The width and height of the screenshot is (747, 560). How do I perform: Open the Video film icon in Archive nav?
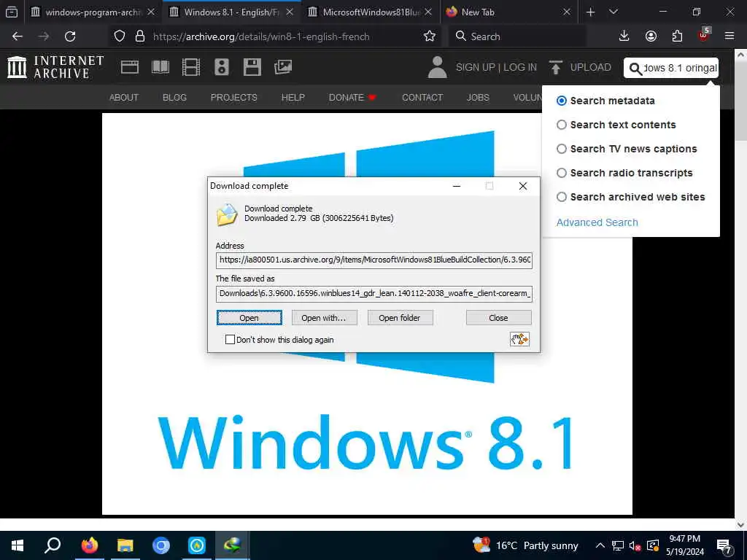(x=191, y=67)
